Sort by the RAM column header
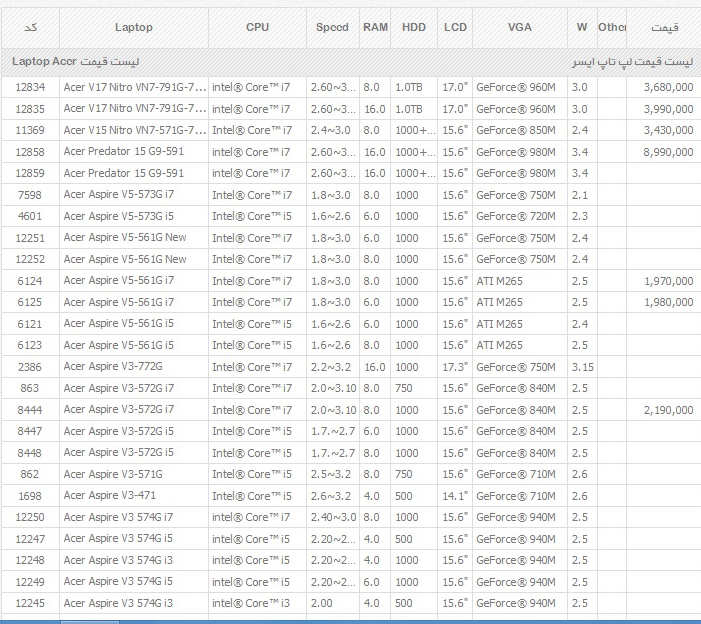 pyautogui.click(x=375, y=27)
